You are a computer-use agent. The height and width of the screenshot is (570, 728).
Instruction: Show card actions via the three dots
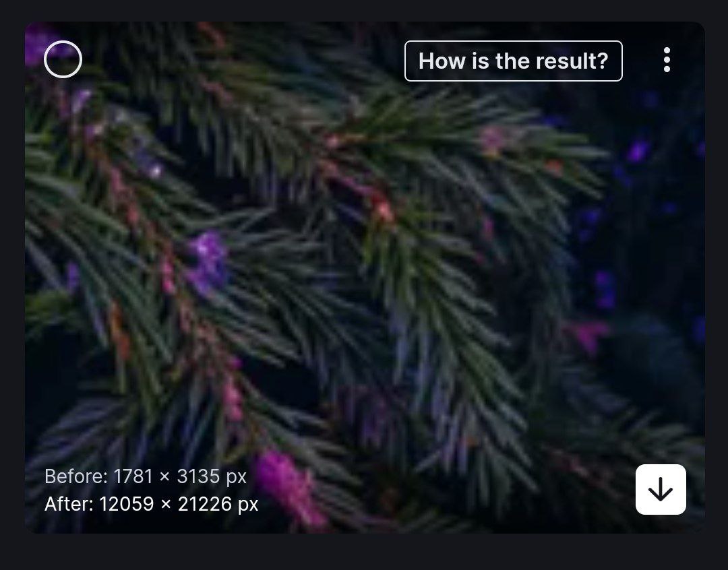click(667, 60)
